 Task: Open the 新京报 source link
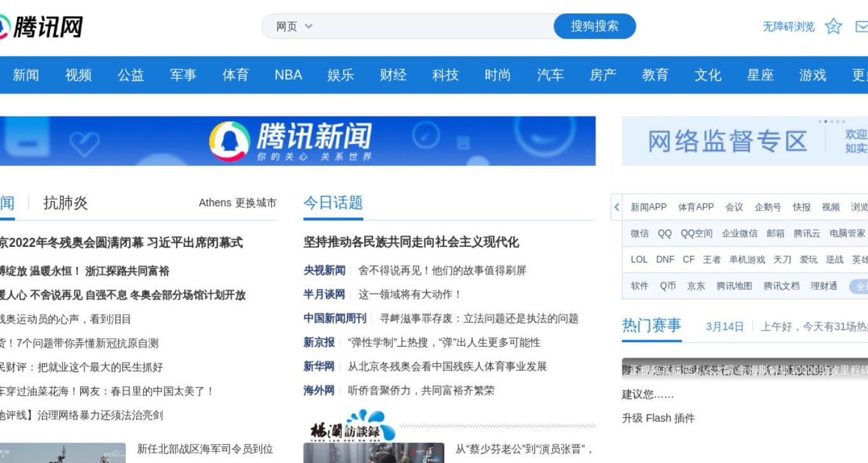(319, 342)
